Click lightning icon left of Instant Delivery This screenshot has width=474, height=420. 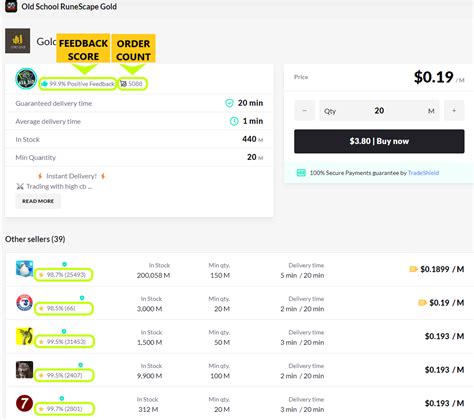click(x=40, y=176)
